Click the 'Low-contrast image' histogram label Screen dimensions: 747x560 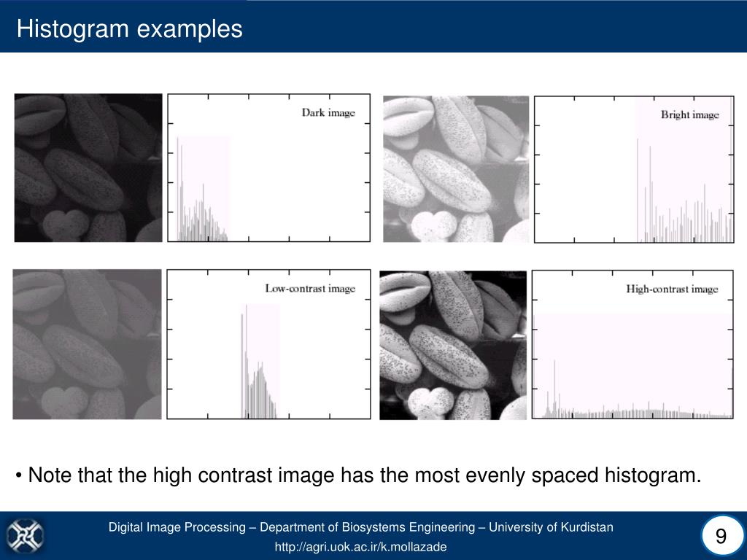click(310, 289)
